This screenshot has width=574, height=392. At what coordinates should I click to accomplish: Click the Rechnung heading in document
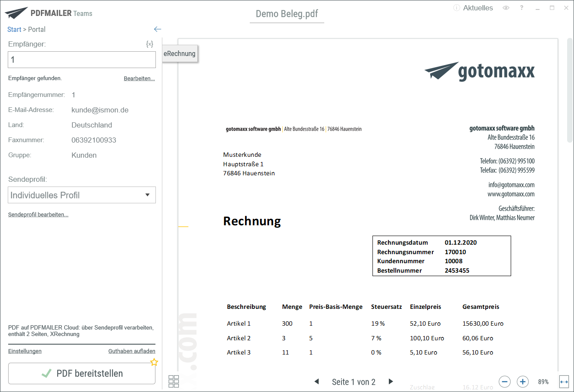point(252,221)
